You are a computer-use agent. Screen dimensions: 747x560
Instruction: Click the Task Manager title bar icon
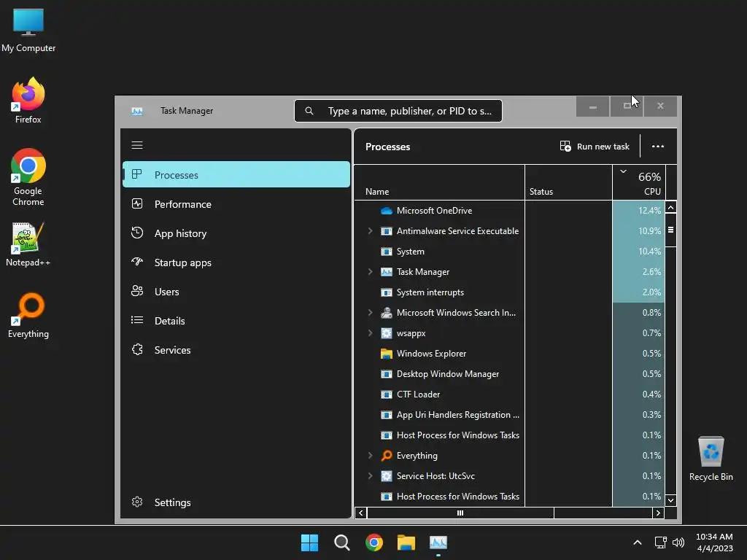pos(137,111)
